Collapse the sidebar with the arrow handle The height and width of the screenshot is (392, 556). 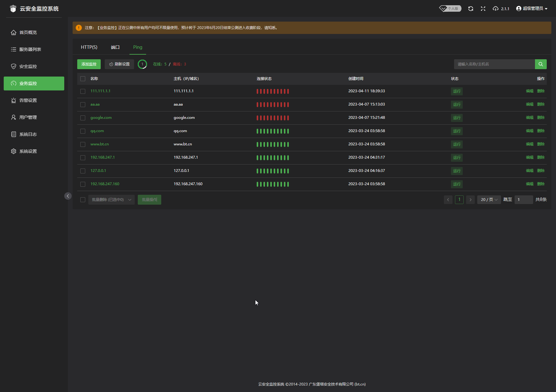point(68,196)
